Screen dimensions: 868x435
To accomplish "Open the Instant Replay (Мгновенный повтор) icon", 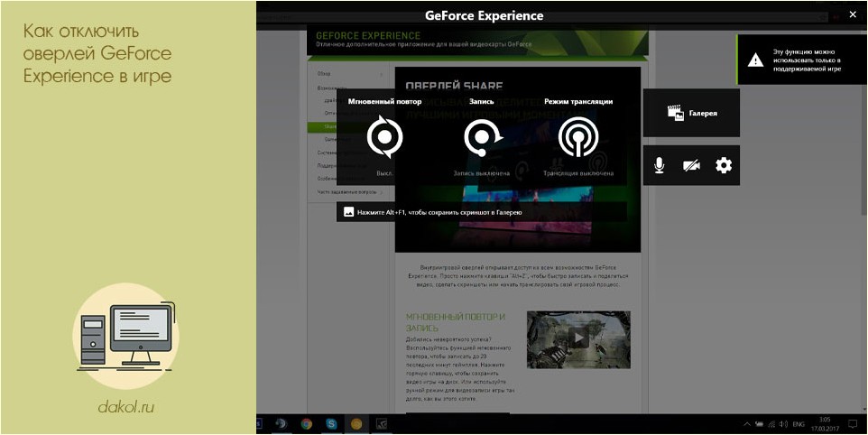I will click(x=384, y=136).
